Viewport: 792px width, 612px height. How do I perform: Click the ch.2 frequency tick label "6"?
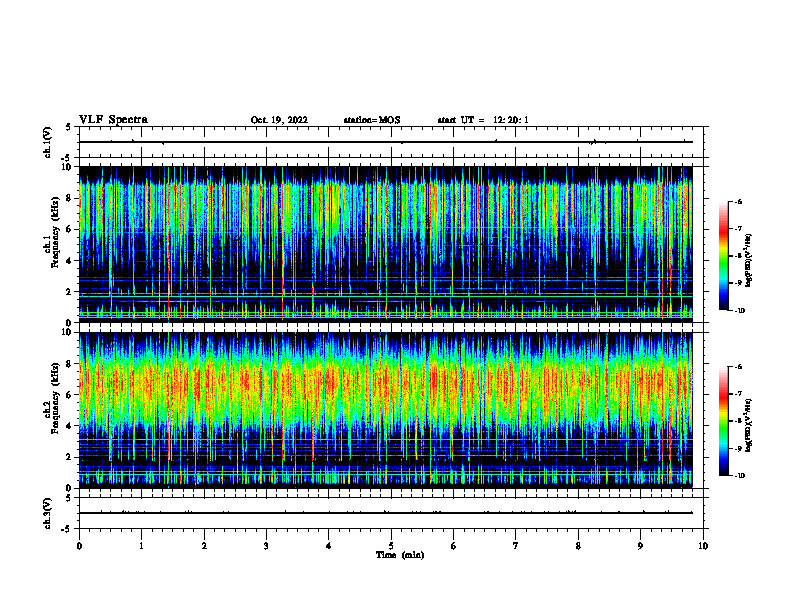69,395
